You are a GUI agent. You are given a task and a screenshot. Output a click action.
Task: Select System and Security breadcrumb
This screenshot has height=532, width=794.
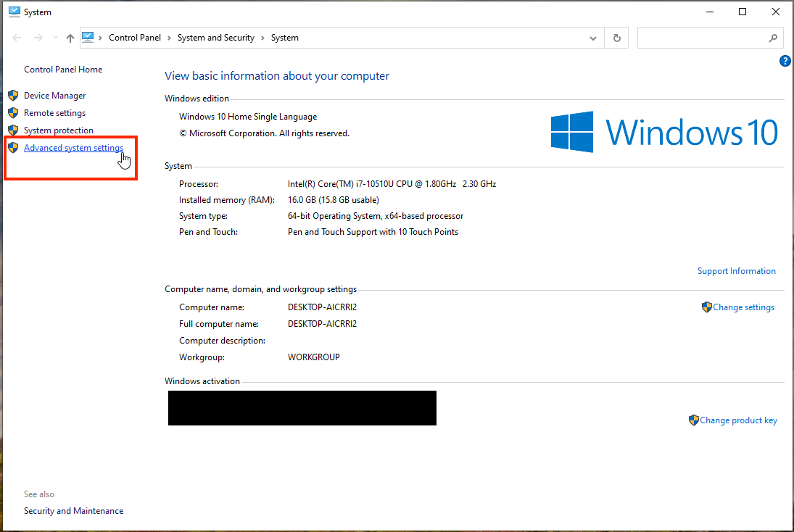click(x=215, y=38)
